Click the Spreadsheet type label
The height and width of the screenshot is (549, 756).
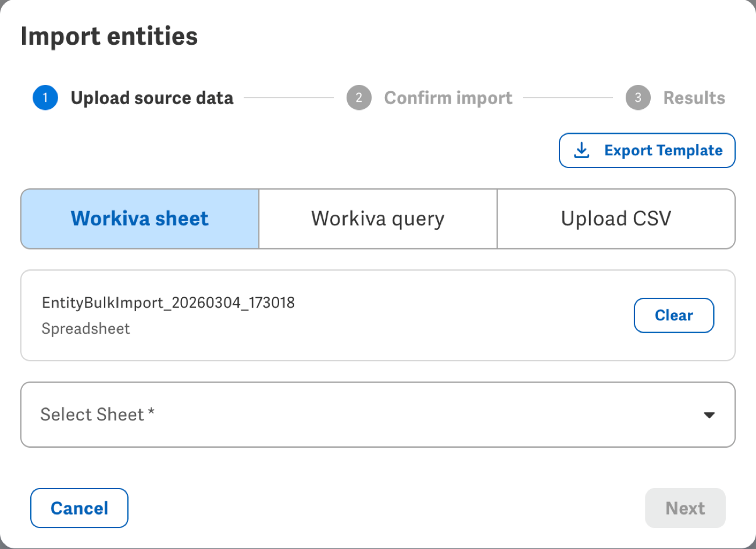click(x=86, y=329)
